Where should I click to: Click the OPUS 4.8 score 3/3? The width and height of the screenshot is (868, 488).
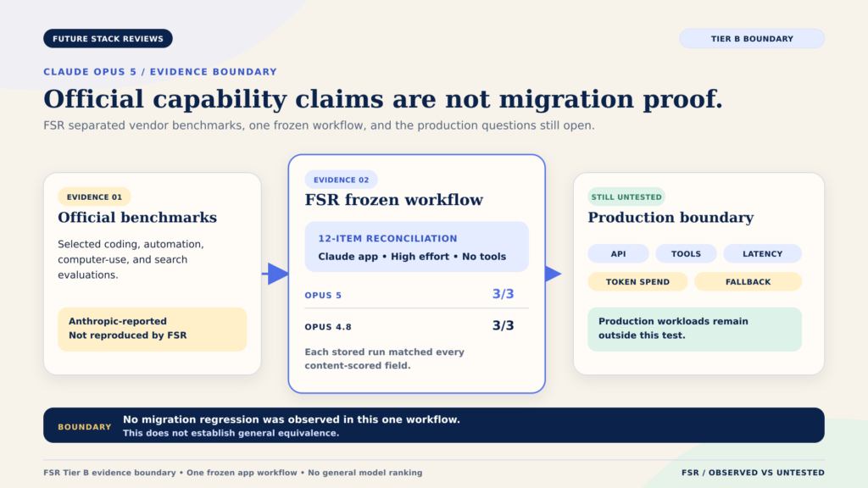503,326
